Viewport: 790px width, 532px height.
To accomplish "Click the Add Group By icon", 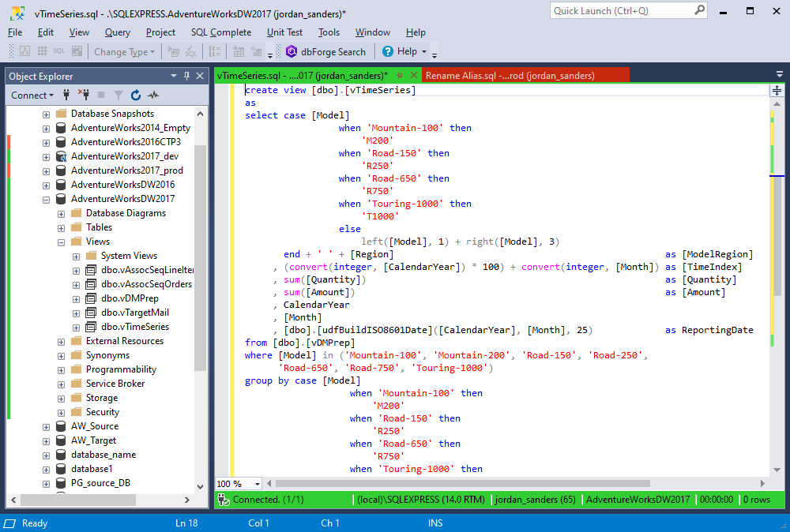I will pos(215,51).
